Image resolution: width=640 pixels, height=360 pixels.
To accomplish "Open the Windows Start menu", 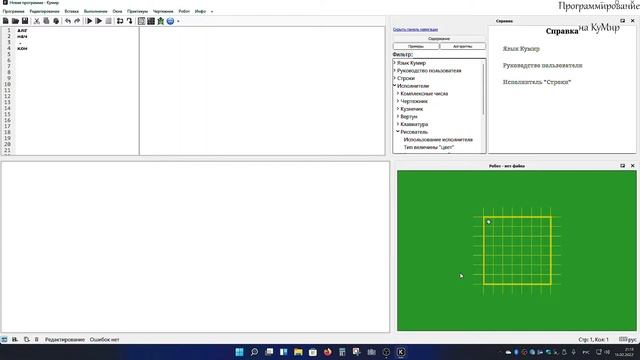I will click(x=240, y=352).
